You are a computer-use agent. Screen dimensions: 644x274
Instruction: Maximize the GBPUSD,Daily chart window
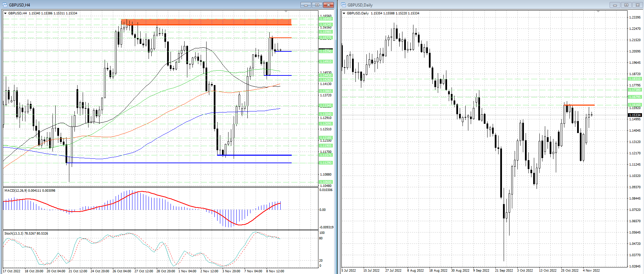626,5
